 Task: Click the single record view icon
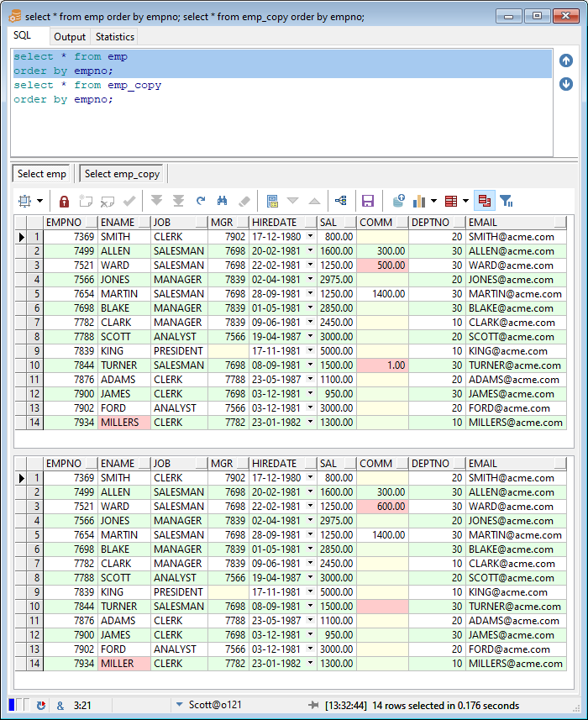point(272,201)
